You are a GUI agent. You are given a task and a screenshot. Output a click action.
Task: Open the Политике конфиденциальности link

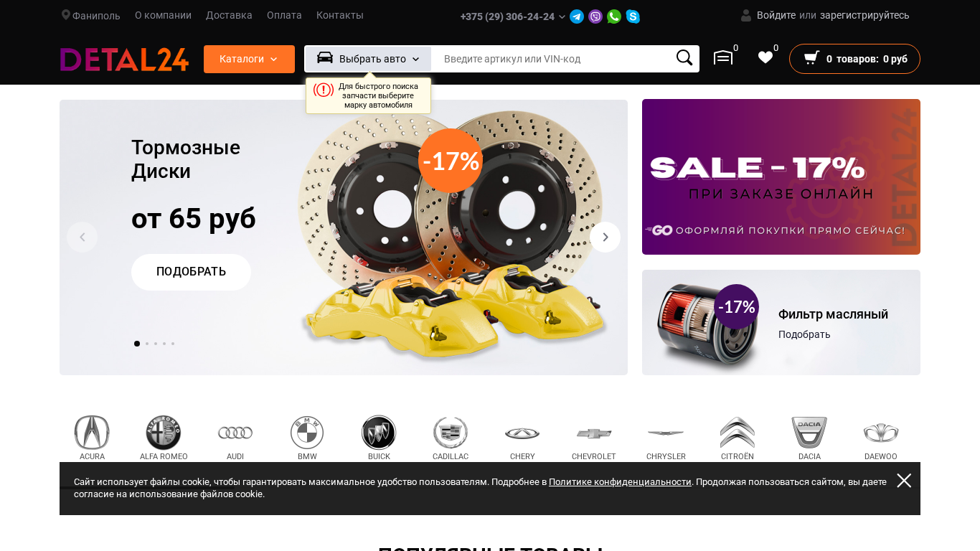620,482
